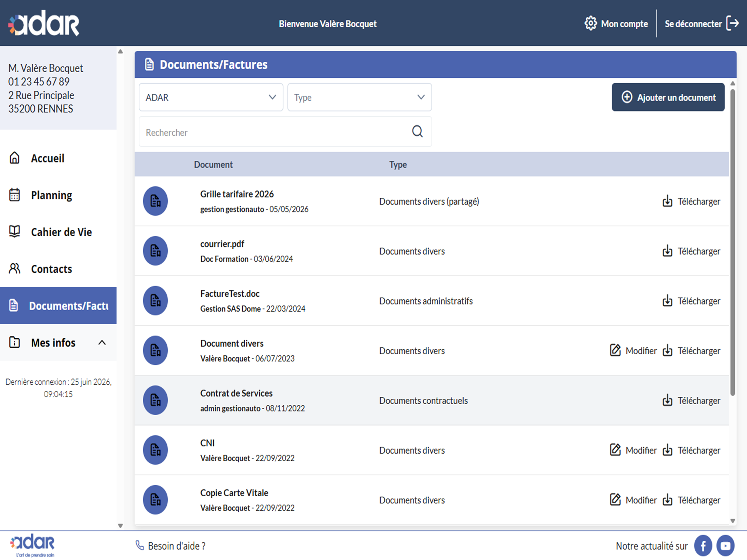Click the Type column header
Viewport: 747px width, 560px height.
[398, 165]
